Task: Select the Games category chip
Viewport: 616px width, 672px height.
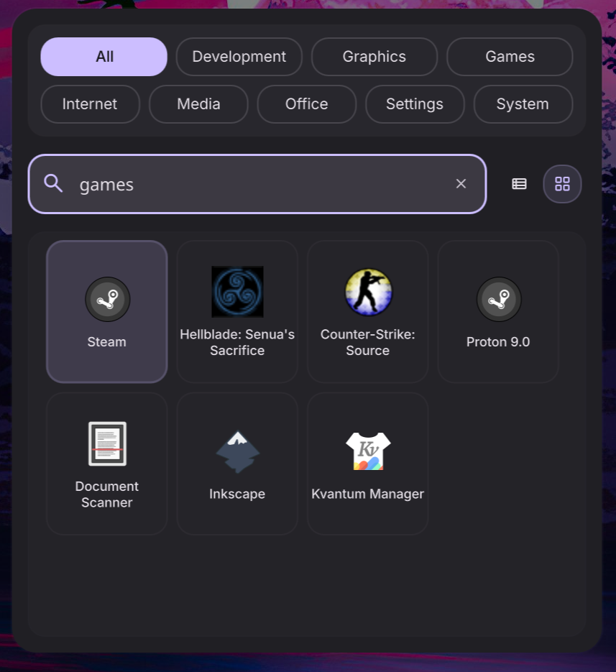Action: pyautogui.click(x=509, y=56)
